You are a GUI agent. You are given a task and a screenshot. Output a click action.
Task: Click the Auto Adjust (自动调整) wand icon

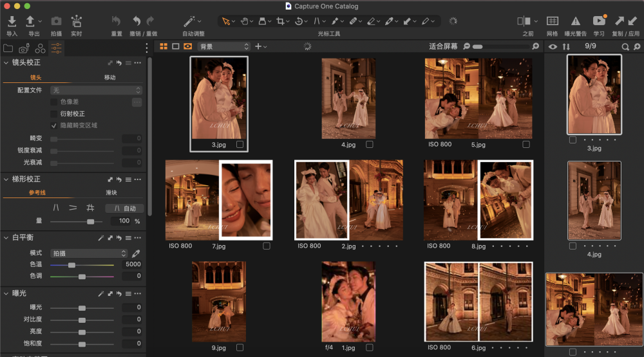[190, 22]
